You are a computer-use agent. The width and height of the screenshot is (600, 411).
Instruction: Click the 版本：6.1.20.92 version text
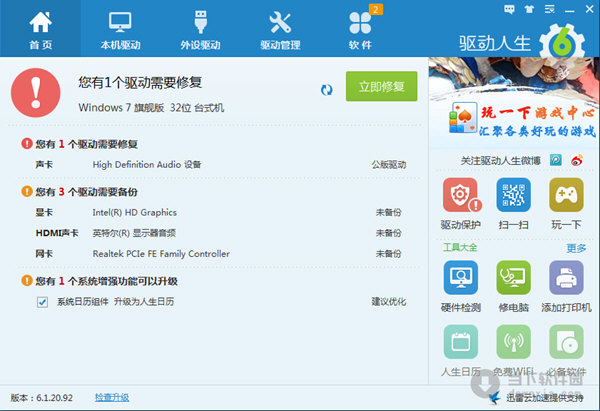pos(41,398)
